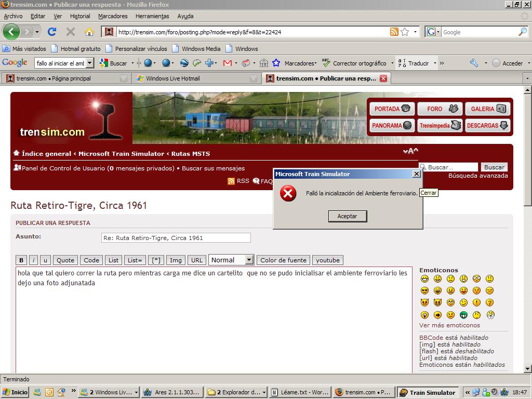Viewport: 532px width, 399px height.
Task: Toggle italic BBCode formatting button
Action: [33, 260]
